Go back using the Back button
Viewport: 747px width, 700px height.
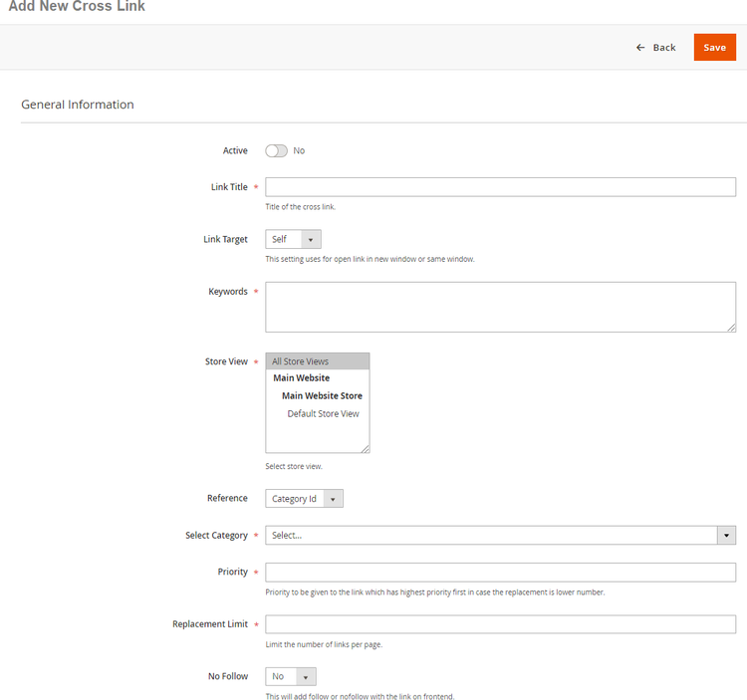(656, 48)
